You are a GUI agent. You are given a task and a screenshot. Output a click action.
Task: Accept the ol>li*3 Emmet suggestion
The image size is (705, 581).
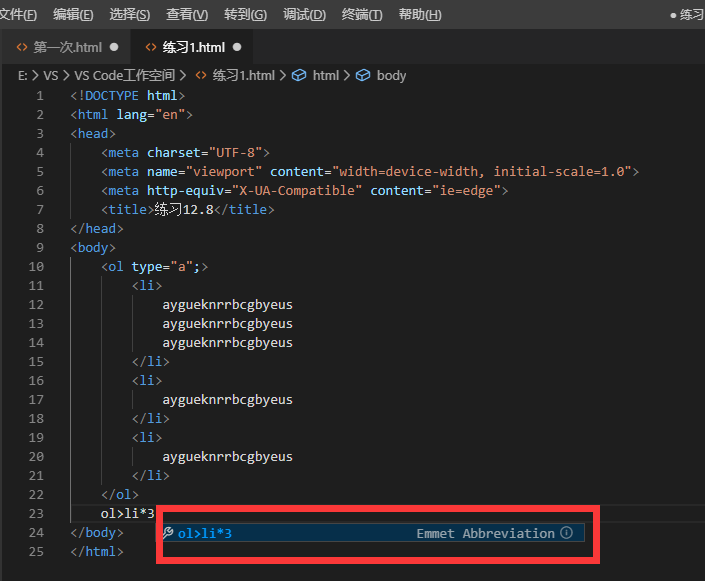(373, 533)
